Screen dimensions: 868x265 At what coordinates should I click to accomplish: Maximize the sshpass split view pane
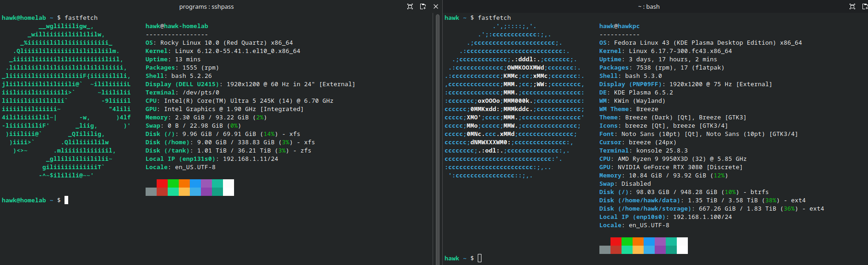coord(410,6)
